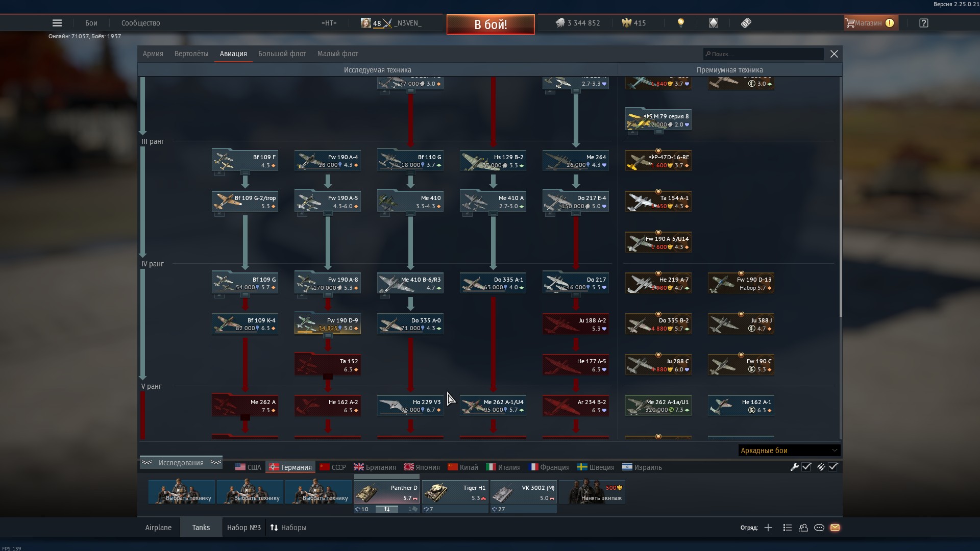Image resolution: width=980 pixels, height=551 pixels.
Task: Select the Набор №3 preset
Action: pos(244,528)
